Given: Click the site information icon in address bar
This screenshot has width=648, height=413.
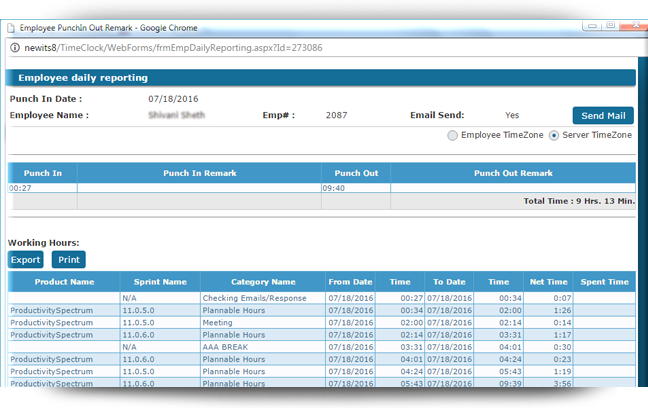Looking at the screenshot, I should [x=14, y=47].
